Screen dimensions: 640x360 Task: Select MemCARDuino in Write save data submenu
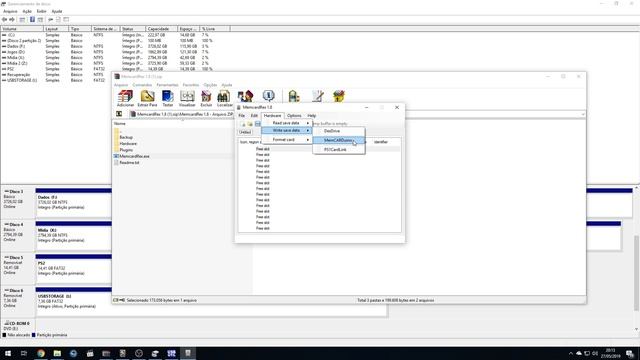click(339, 140)
